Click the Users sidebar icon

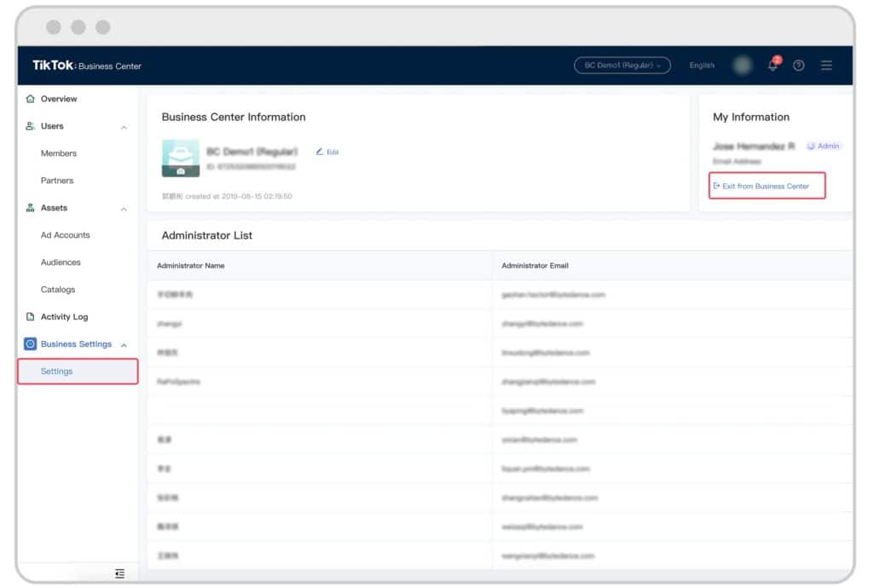(x=31, y=126)
